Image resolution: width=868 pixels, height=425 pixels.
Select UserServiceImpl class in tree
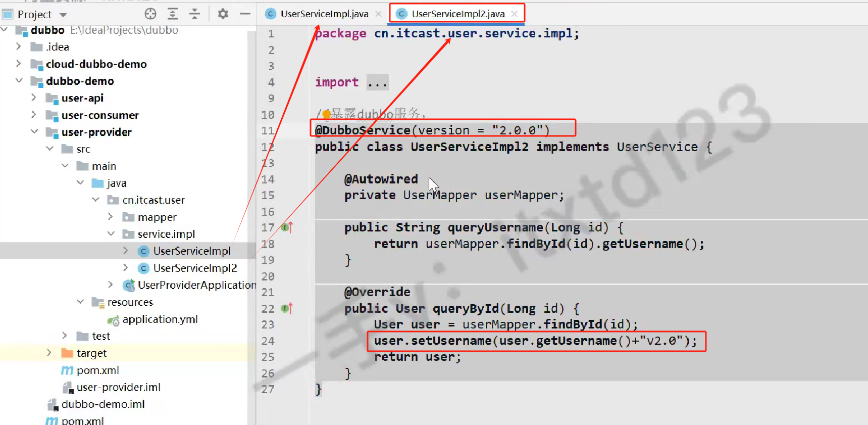pyautogui.click(x=192, y=251)
